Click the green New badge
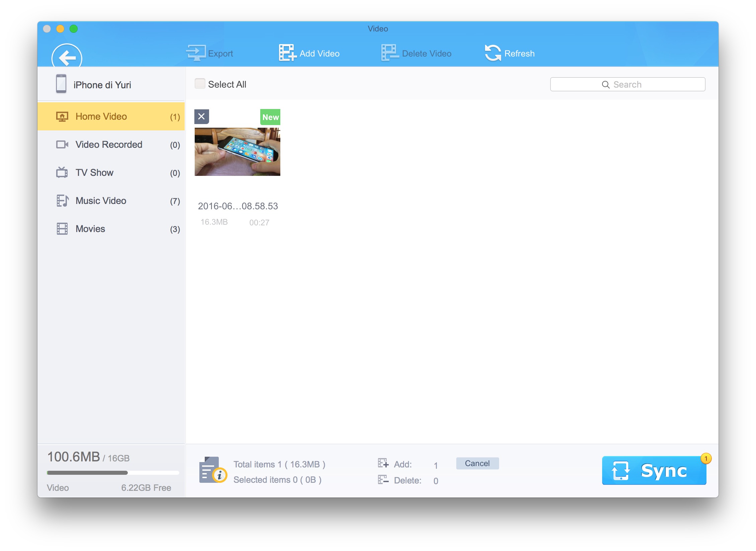The width and height of the screenshot is (756, 551). tap(270, 117)
